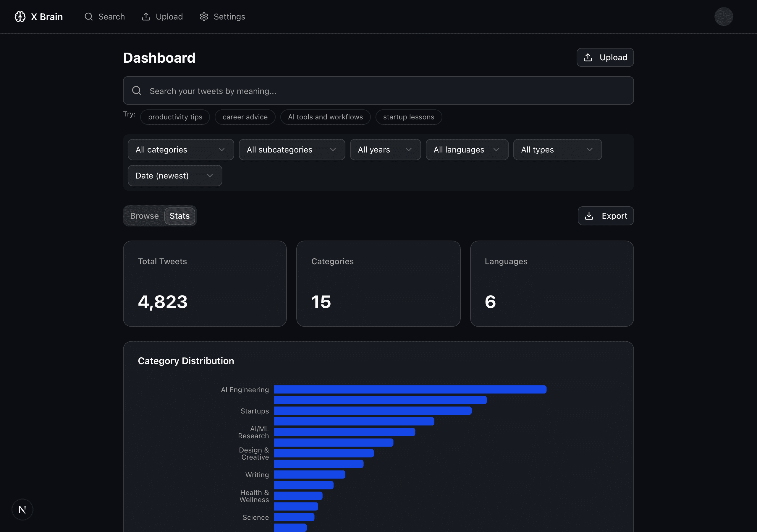Click the AI Engineering bar in Category Distribution
This screenshot has height=532, width=757.
pos(409,390)
